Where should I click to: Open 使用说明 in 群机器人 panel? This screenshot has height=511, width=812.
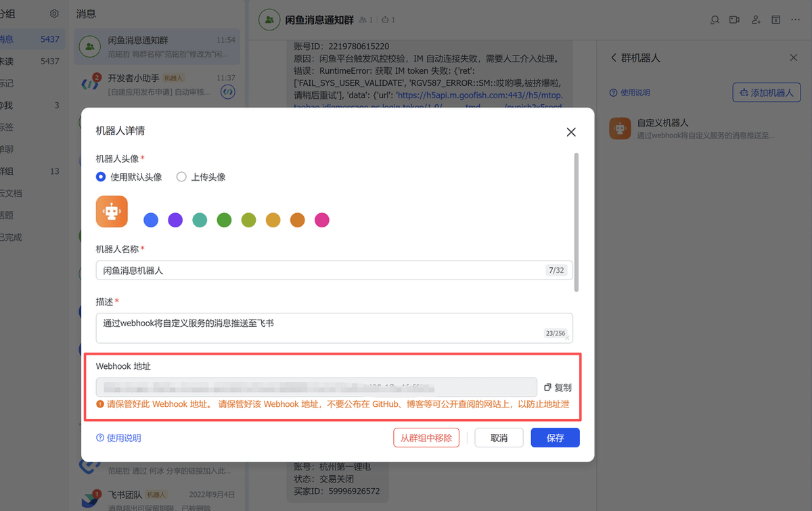point(630,93)
